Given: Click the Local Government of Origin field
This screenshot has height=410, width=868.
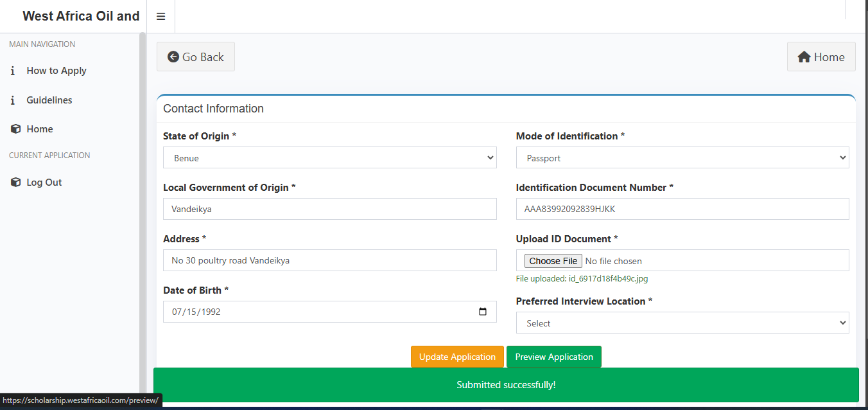Looking at the screenshot, I should click(x=329, y=209).
